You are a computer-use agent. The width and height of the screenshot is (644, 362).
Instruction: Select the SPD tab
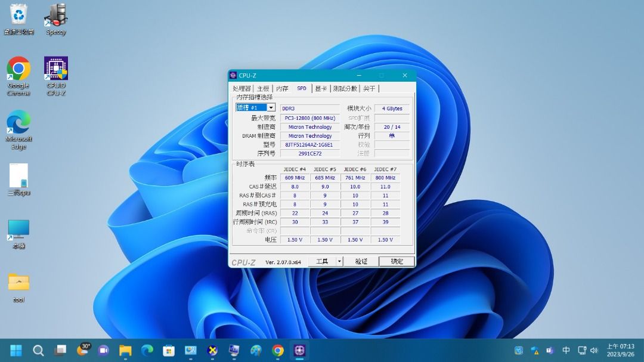302,88
